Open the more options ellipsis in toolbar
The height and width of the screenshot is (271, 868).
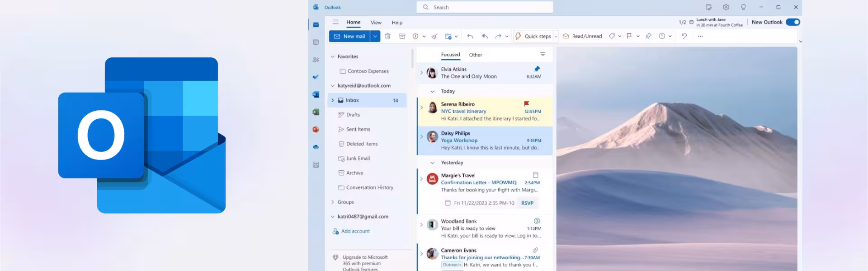tap(700, 36)
